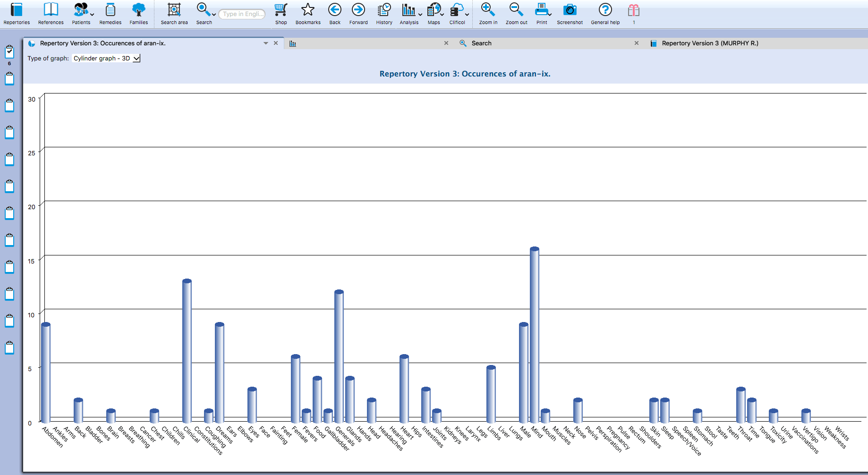Take a Screenshot with camera icon
This screenshot has width=868, height=475.
570,14
